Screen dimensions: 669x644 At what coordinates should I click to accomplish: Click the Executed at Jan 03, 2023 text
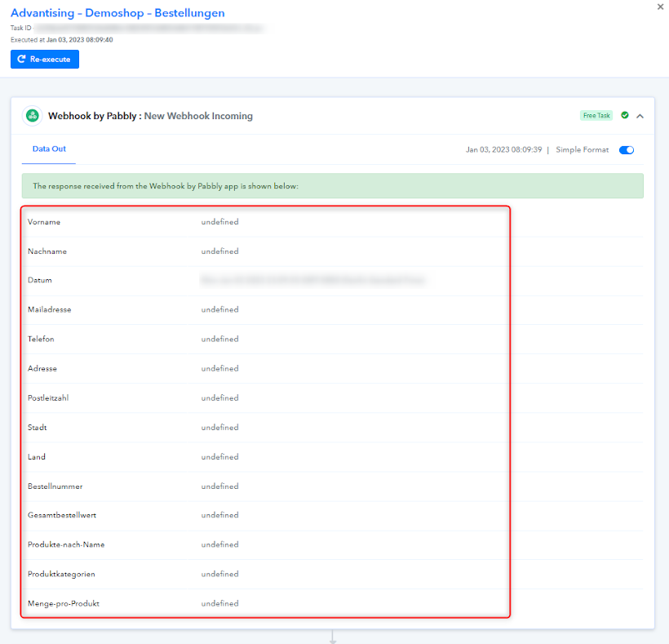pos(62,40)
